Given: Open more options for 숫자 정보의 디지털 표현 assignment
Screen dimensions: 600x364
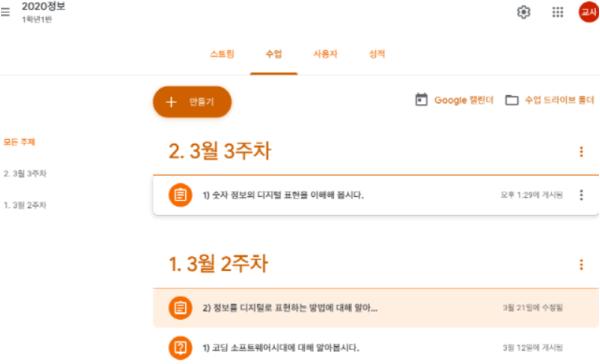Looking at the screenshot, I should (581, 195).
